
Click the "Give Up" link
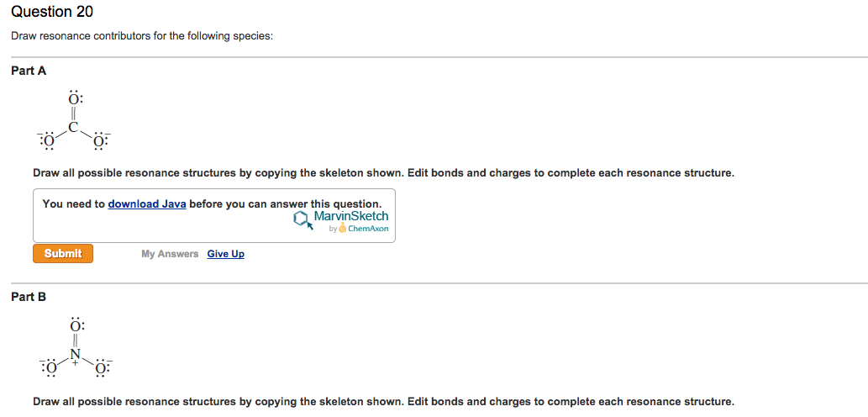pos(225,254)
